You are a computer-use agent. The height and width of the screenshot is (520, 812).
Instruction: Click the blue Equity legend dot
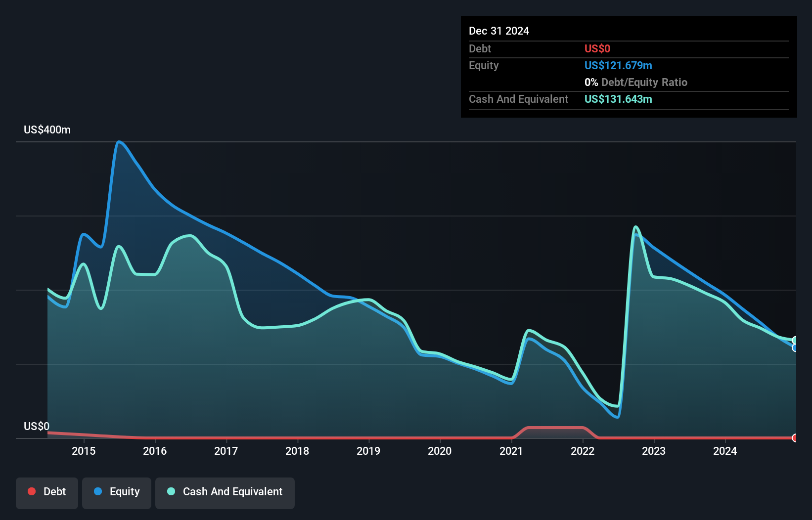point(98,491)
